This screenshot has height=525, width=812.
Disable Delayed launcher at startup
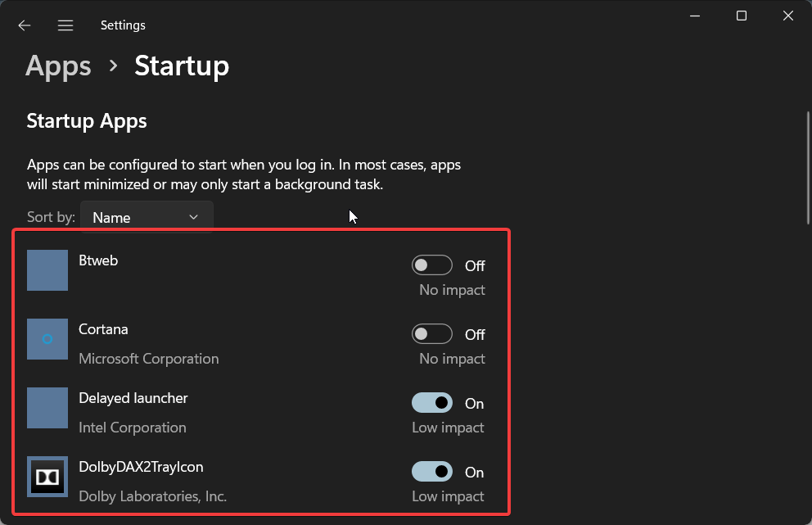point(432,403)
